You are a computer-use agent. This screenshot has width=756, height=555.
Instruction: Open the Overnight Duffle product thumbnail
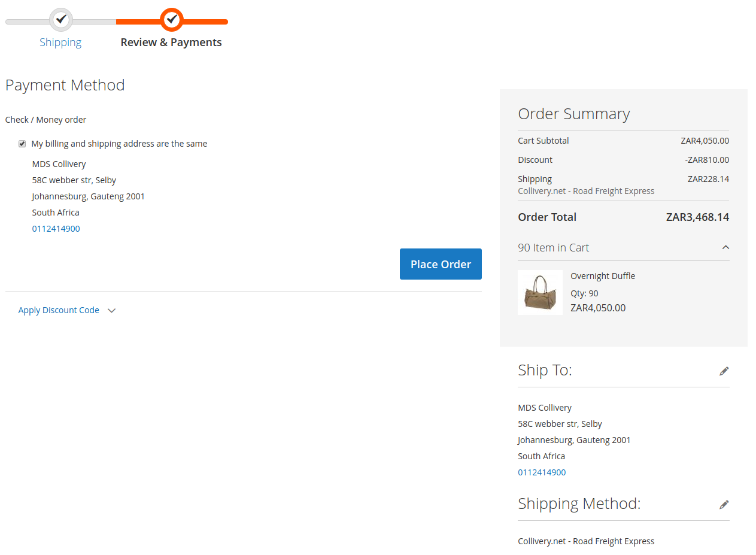coord(540,292)
